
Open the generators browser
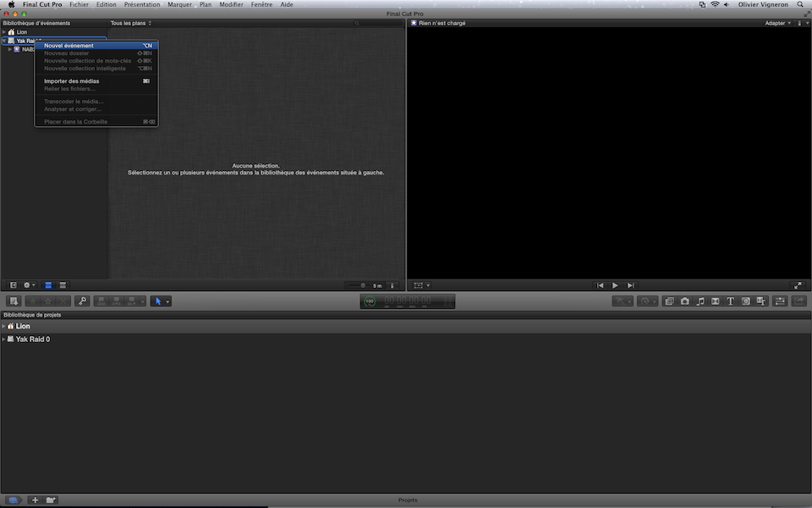[x=746, y=301]
